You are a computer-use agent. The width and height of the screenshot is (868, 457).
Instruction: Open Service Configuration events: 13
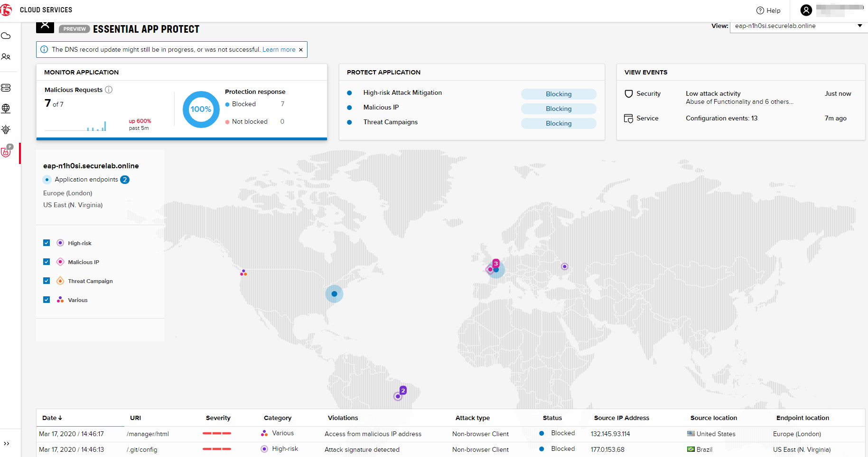(721, 118)
